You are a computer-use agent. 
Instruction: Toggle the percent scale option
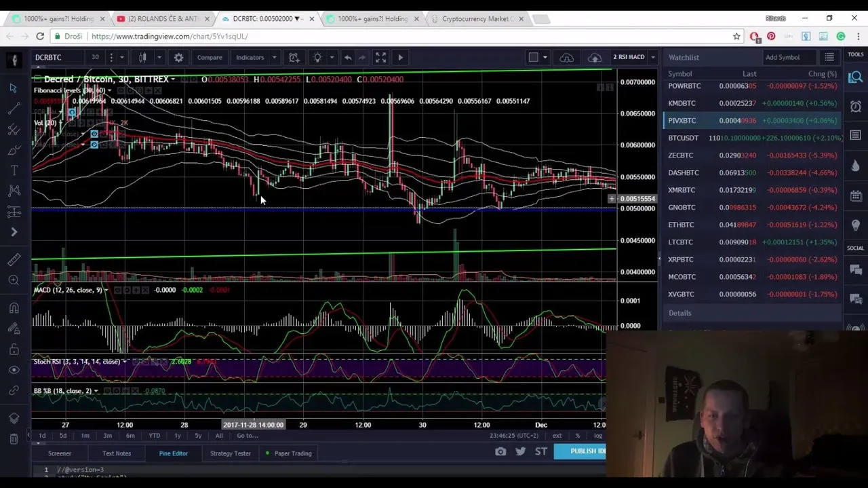(x=578, y=436)
